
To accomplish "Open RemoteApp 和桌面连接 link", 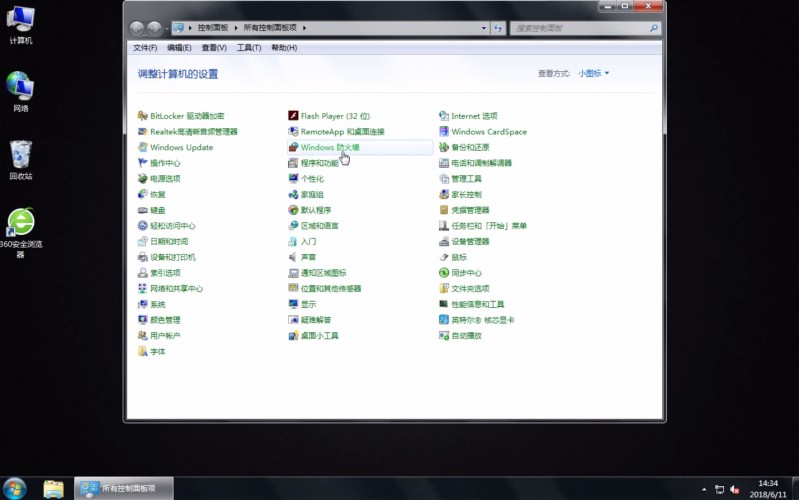I will coord(342,131).
